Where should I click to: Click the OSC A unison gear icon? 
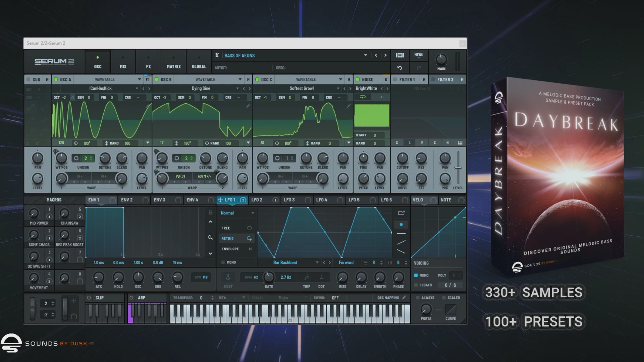(76, 158)
